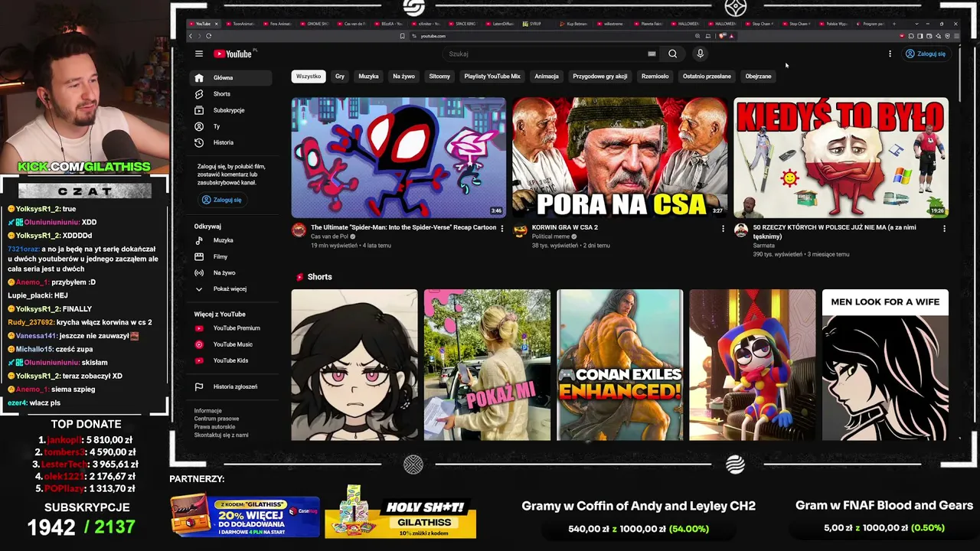This screenshot has width=980, height=551.
Task: Open YouTube Premium from the sidebar
Action: [x=230, y=328]
